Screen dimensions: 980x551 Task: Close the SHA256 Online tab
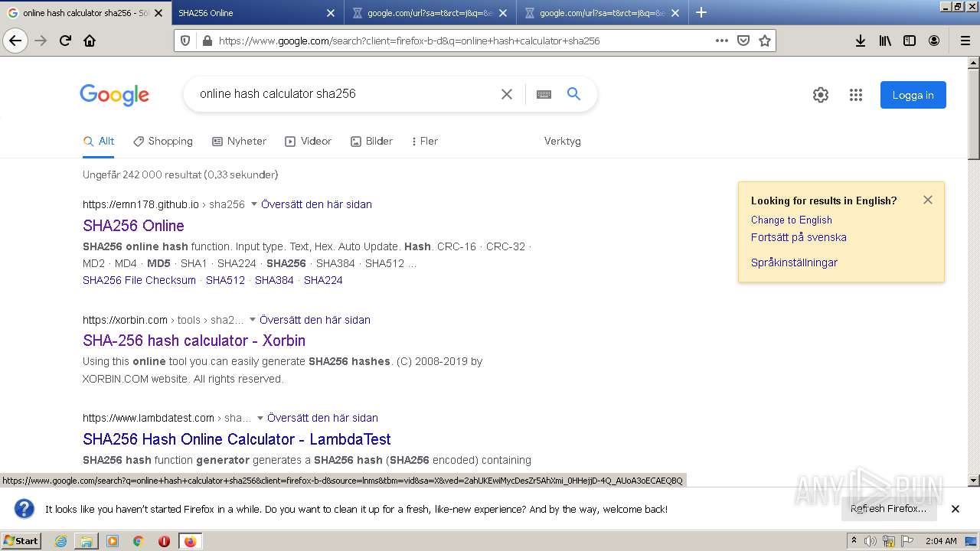coord(331,13)
